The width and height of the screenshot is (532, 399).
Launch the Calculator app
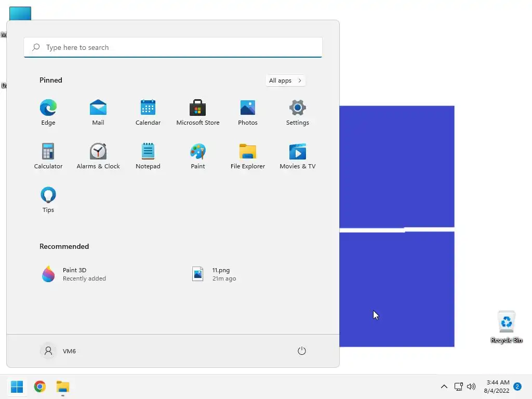[x=48, y=156]
